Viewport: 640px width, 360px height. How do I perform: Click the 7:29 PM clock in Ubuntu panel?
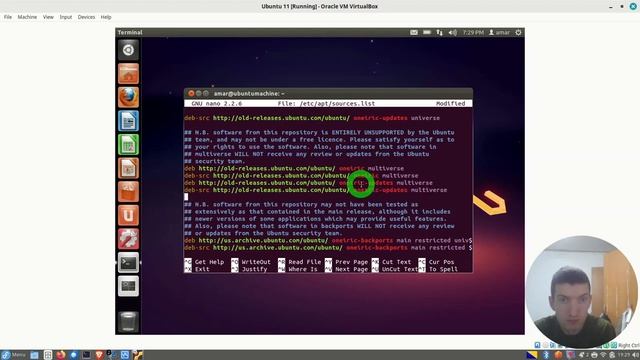(473, 32)
